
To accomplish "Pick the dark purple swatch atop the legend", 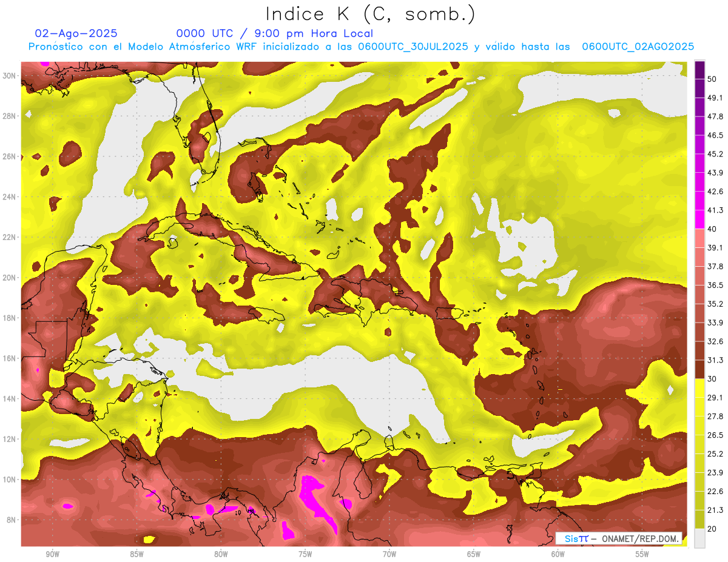I will 699,70.
